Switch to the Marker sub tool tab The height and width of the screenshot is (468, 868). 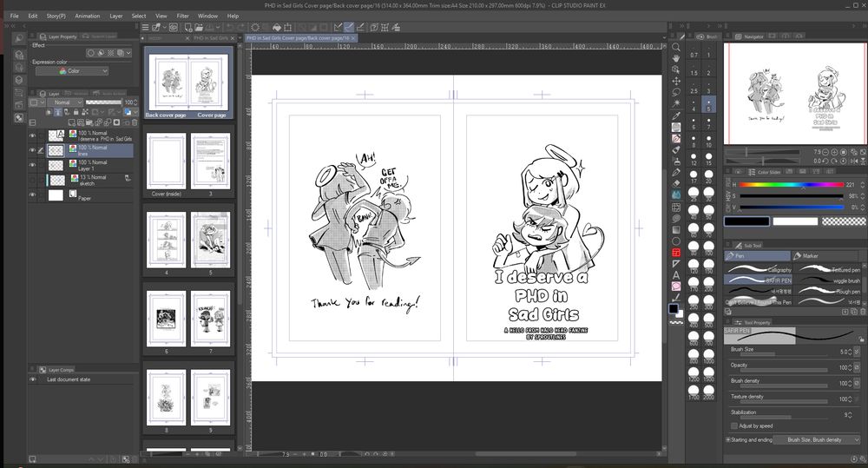pos(825,256)
